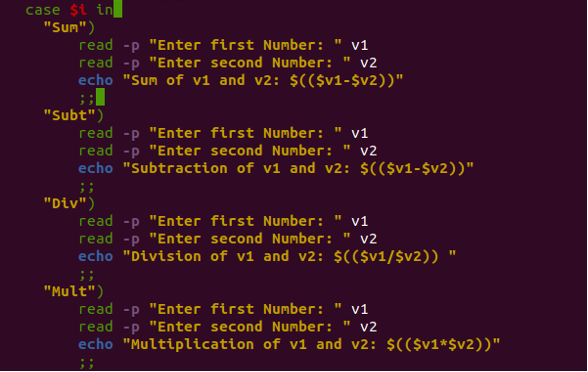Screen dimensions: 588x372
Task: Click the "Sum") case label
Action: pos(69,27)
